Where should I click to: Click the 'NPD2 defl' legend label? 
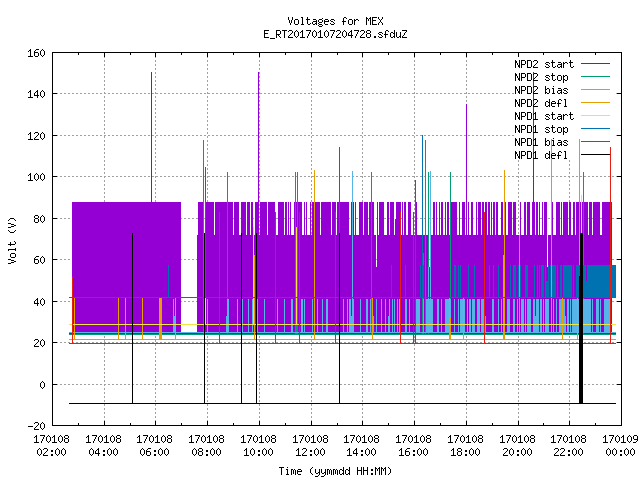coord(541,103)
